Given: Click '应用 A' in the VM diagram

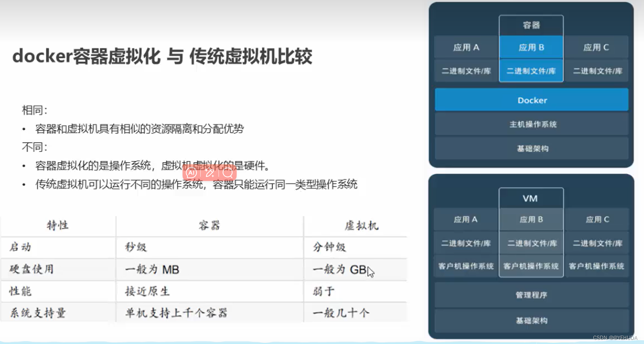Looking at the screenshot, I should (466, 219).
